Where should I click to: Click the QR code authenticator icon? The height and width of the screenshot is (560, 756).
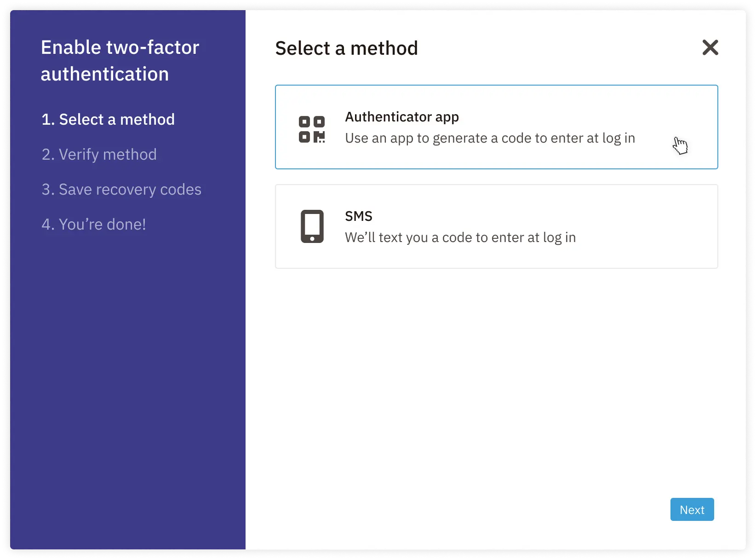(x=312, y=129)
